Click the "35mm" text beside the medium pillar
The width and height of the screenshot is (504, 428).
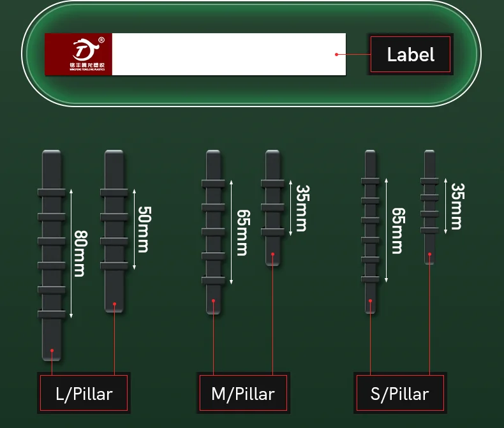[x=300, y=208]
